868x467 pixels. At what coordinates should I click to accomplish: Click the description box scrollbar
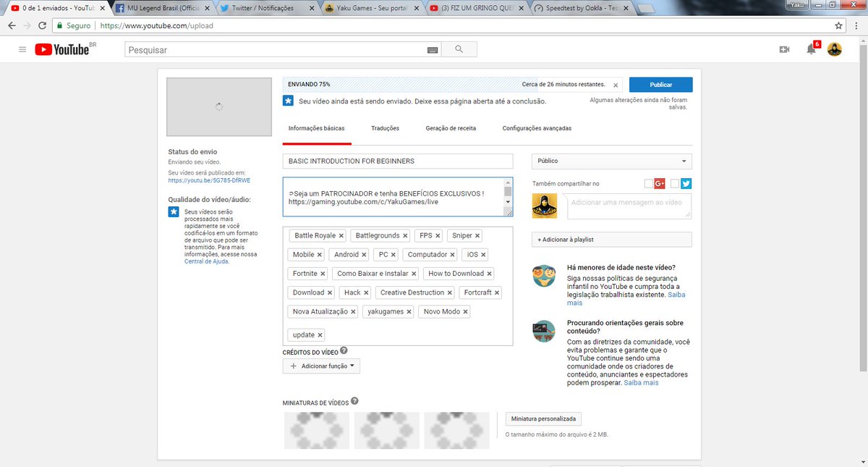(x=508, y=197)
